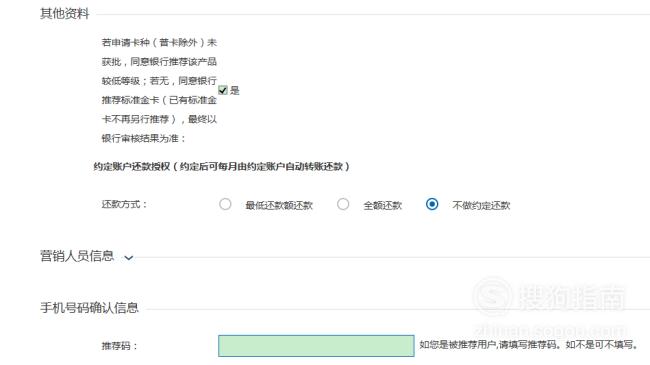The width and height of the screenshot is (650, 365).
Task: Click the 银行审核结果为准： text line
Action: (x=143, y=139)
